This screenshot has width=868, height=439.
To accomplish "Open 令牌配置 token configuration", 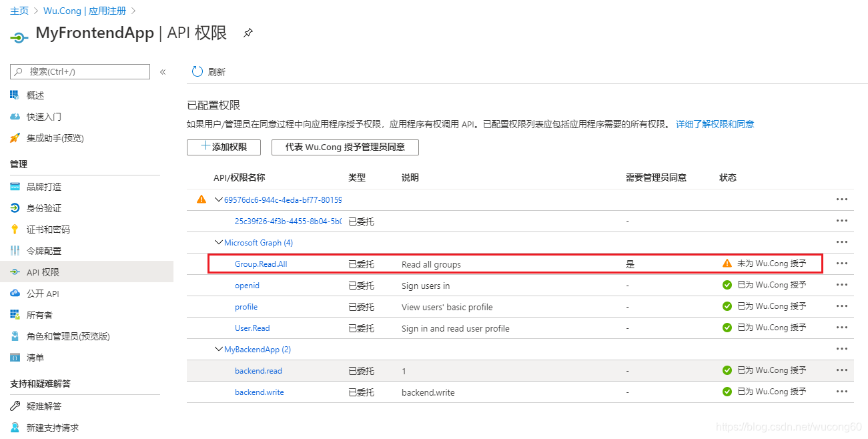I will (x=44, y=251).
